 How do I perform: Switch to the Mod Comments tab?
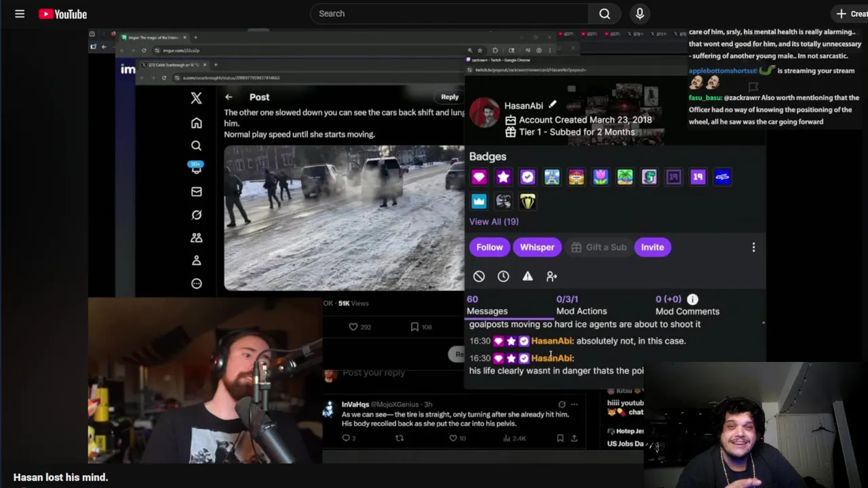coord(687,305)
